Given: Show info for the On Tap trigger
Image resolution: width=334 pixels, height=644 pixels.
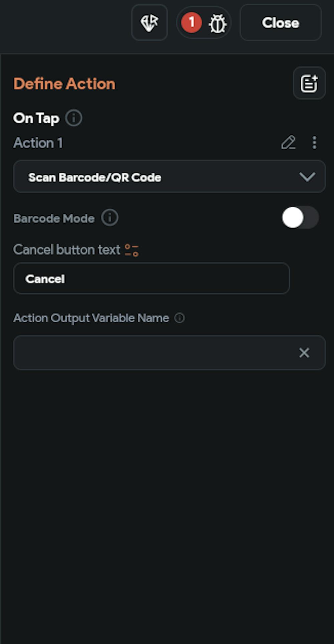Looking at the screenshot, I should [x=74, y=118].
